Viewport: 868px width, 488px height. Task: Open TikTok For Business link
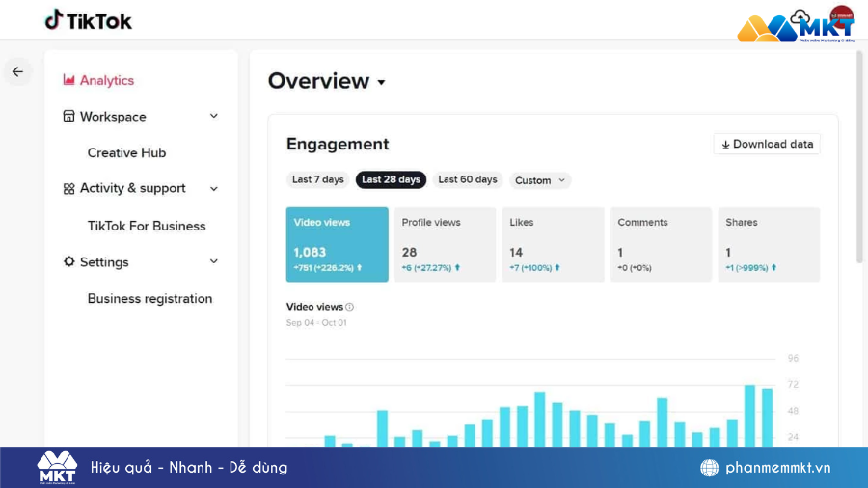click(x=147, y=226)
